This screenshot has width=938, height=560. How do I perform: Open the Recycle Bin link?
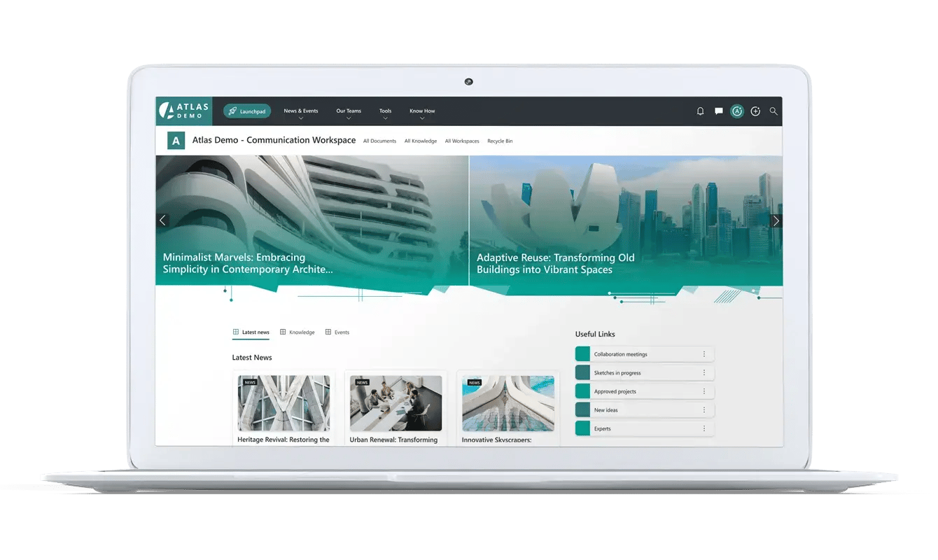500,141
